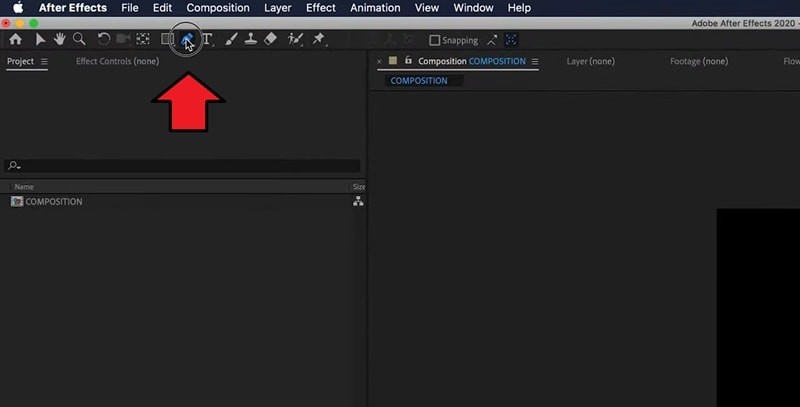Open the Apple menu
This screenshot has height=407, width=800.
(18, 8)
